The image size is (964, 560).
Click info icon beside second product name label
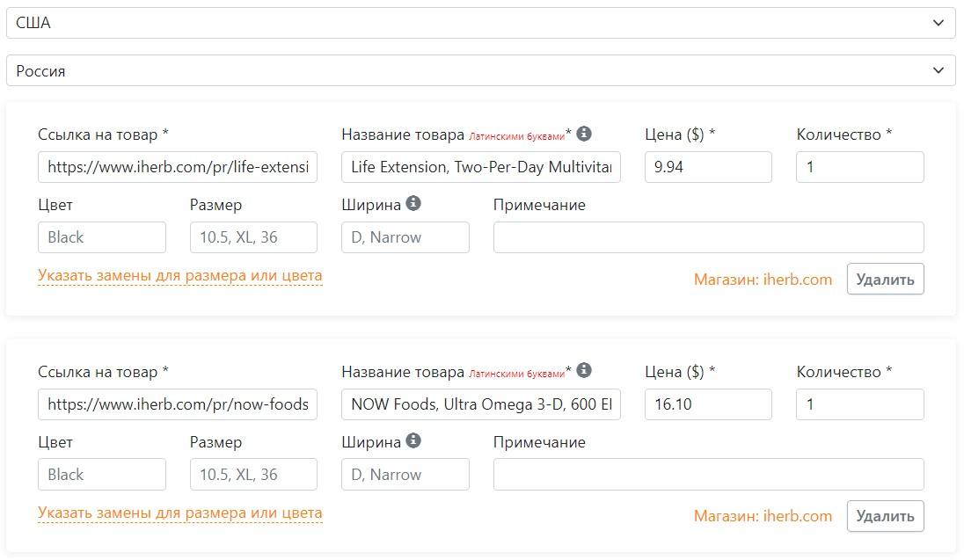tap(584, 371)
